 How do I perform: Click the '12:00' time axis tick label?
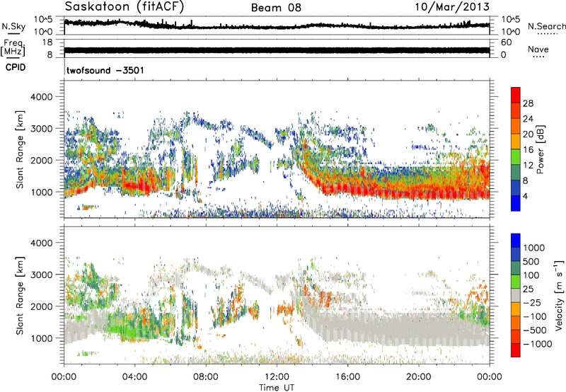click(x=277, y=377)
